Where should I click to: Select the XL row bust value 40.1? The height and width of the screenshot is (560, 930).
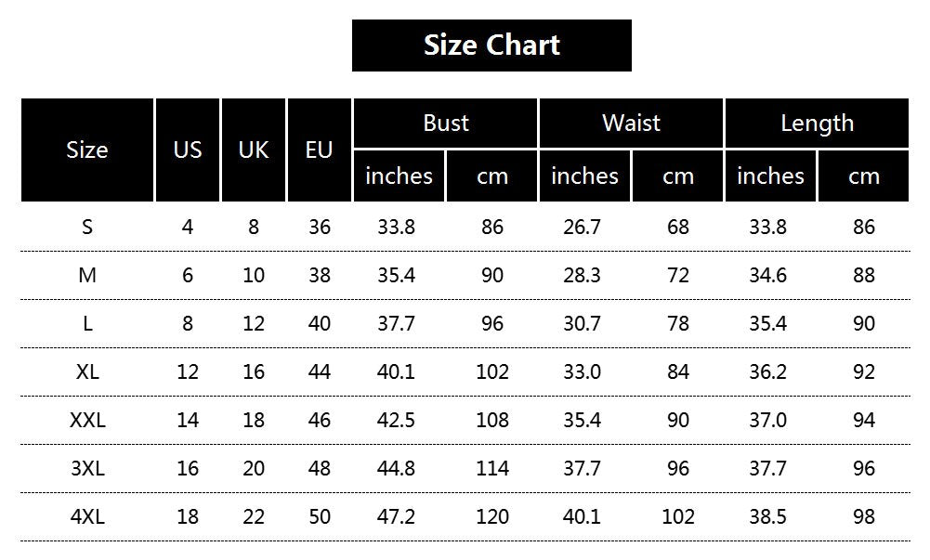[x=396, y=371]
